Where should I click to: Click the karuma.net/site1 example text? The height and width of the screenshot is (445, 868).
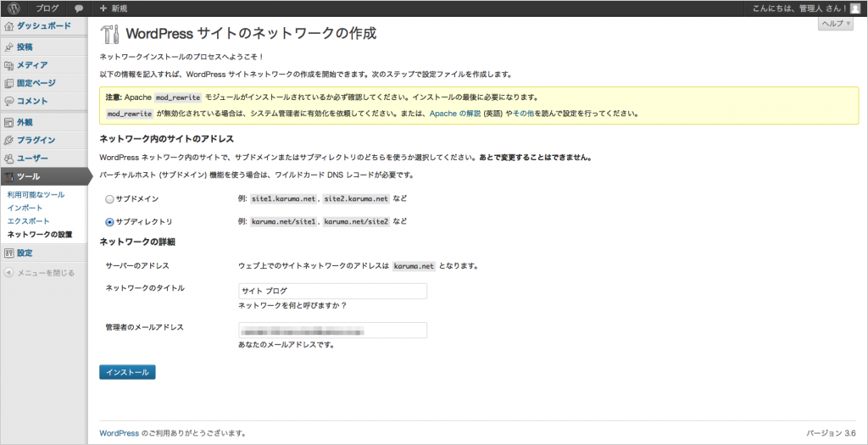tap(285, 222)
